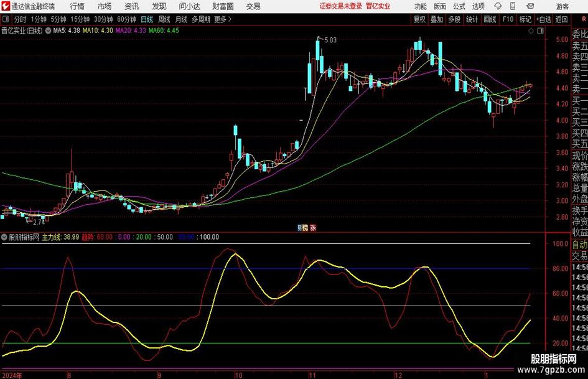Open the 发现 menu
The width and height of the screenshot is (588, 379).
(x=159, y=6)
